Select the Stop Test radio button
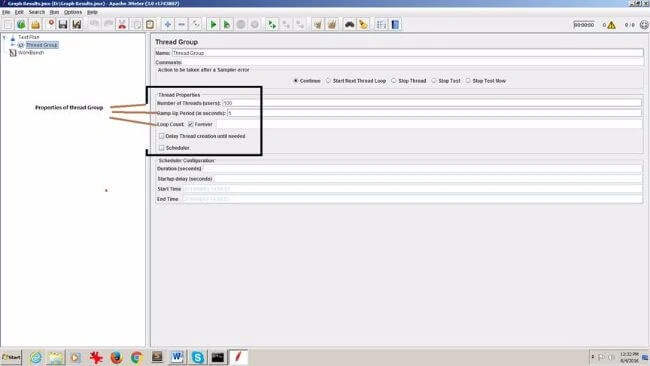The image size is (650, 366). 434,81
